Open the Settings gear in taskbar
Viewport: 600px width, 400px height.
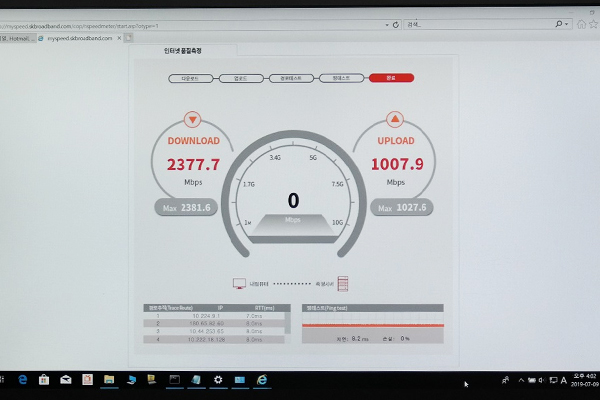point(218,380)
